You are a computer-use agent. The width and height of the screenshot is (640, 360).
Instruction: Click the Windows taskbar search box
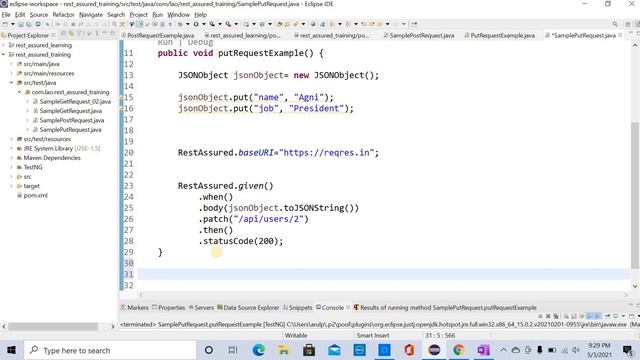point(110,350)
